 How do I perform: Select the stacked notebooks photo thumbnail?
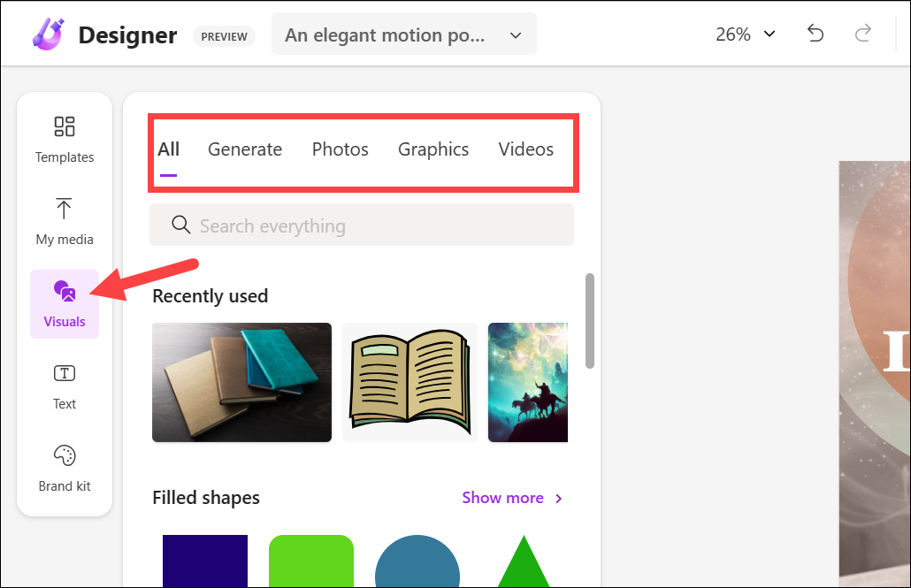[x=241, y=382]
